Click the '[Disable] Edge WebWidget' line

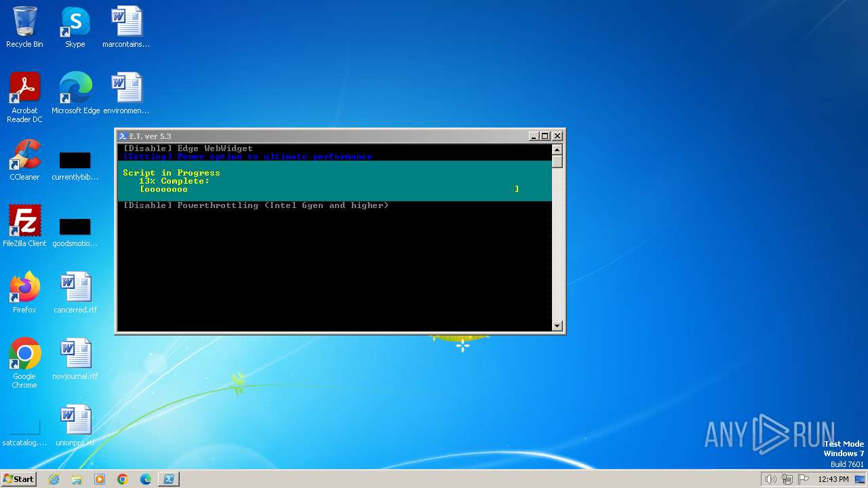click(x=188, y=148)
